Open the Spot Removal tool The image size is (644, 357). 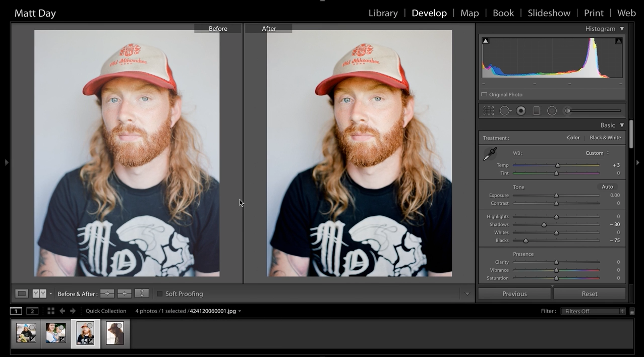tap(505, 111)
